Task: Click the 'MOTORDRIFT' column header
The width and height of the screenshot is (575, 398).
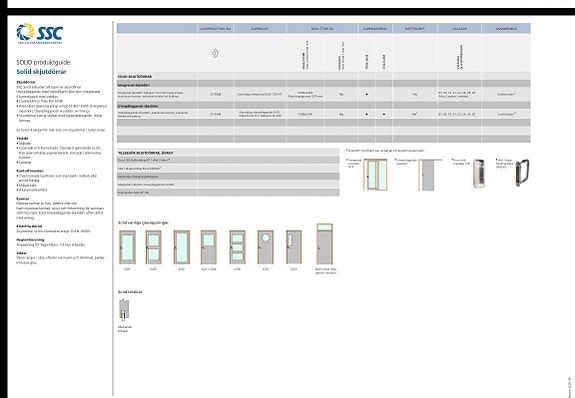Action: coord(415,28)
